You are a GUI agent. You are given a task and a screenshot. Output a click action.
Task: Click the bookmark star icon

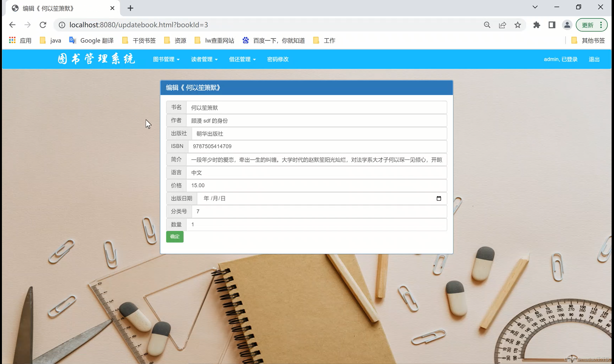(x=518, y=25)
